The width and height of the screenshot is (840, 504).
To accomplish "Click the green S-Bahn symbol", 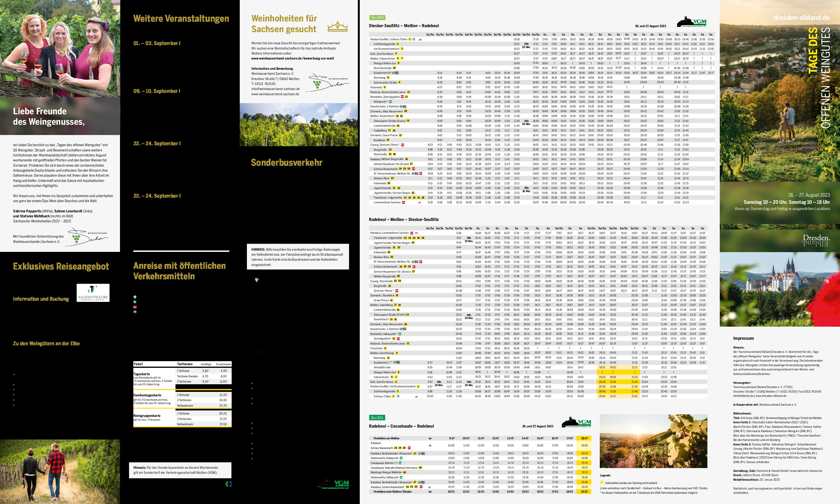I will tap(135, 297).
